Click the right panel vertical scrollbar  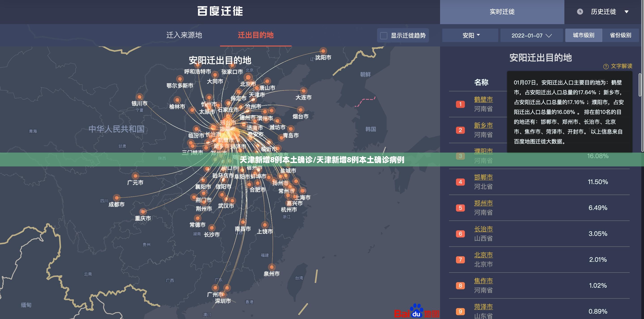(x=640, y=85)
